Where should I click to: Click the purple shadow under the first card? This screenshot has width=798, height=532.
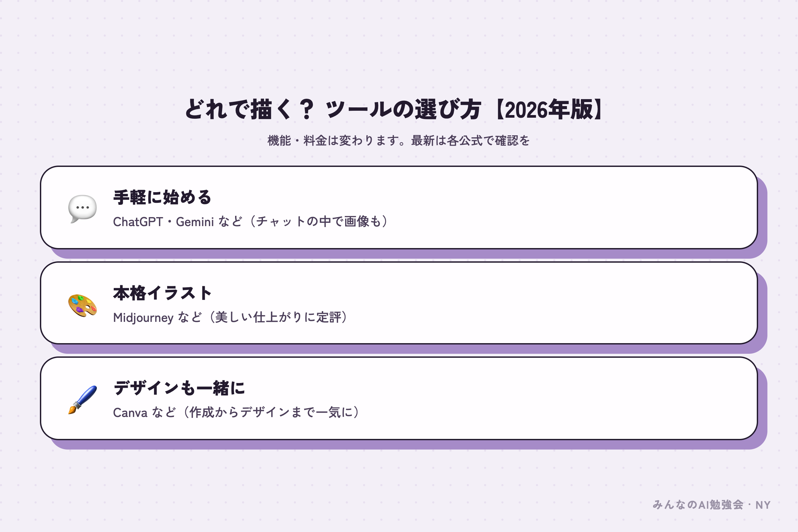tap(407, 254)
